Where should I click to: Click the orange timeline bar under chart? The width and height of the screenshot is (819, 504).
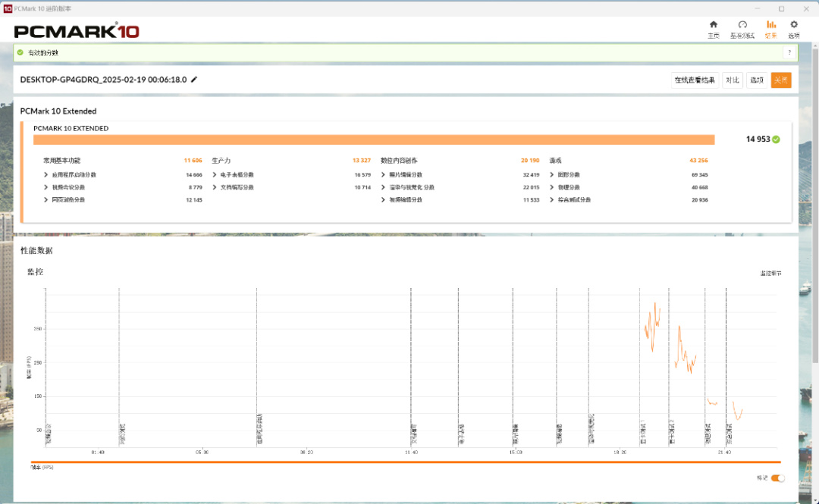pos(406,462)
